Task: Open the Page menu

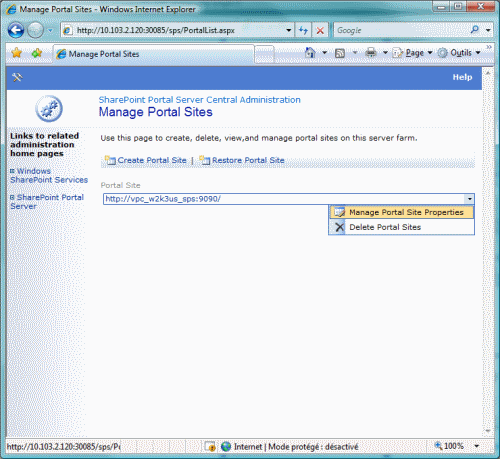Action: pos(412,53)
